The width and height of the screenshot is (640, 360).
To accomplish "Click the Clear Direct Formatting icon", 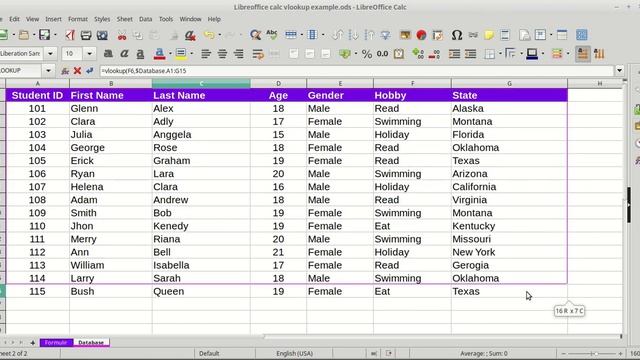I will click(190, 35).
